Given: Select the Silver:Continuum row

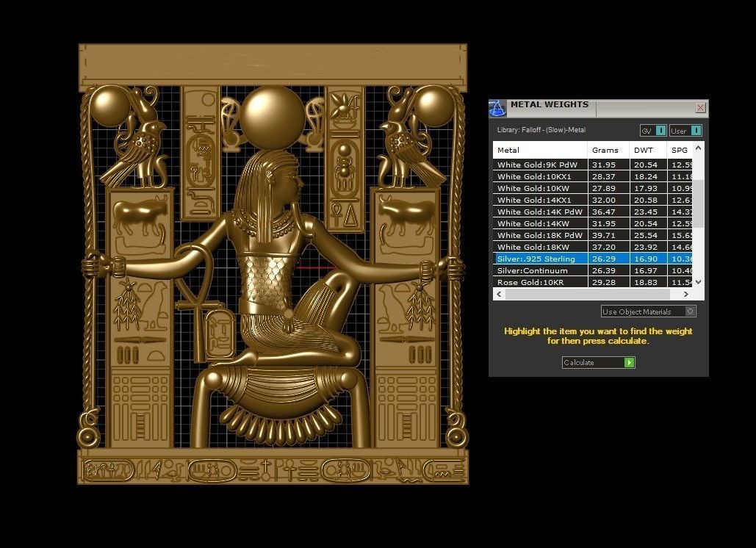Looking at the screenshot, I should [593, 270].
